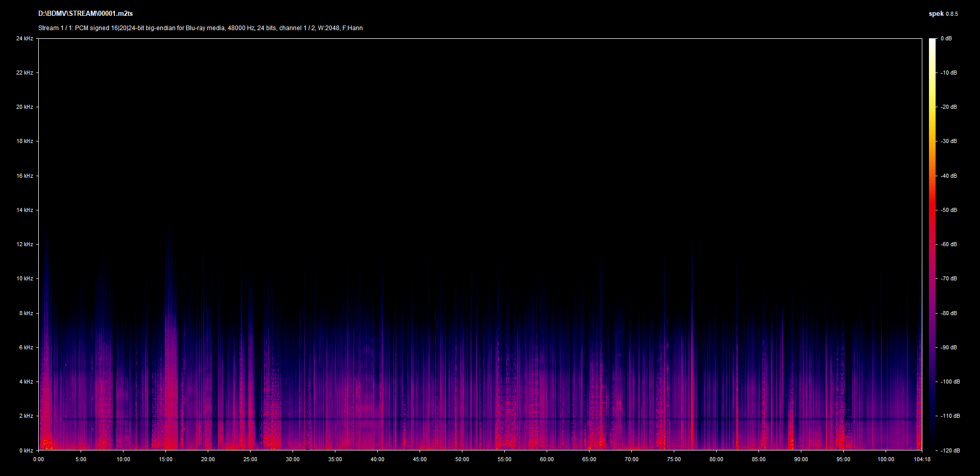Click the white top of the dB color bar

click(933, 41)
